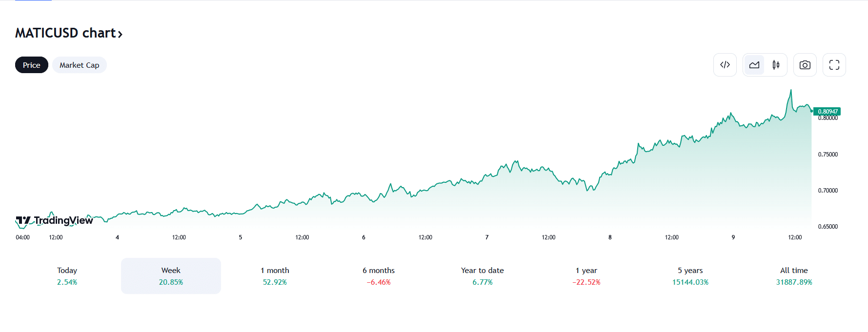Click the 7 date marker on time axis

pos(487,237)
